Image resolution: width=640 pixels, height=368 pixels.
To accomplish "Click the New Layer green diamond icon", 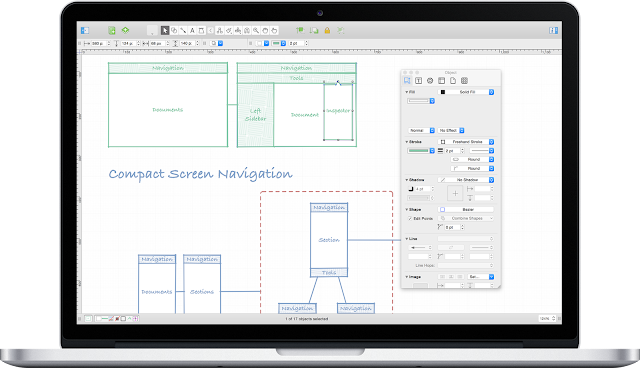I will click(x=125, y=30).
